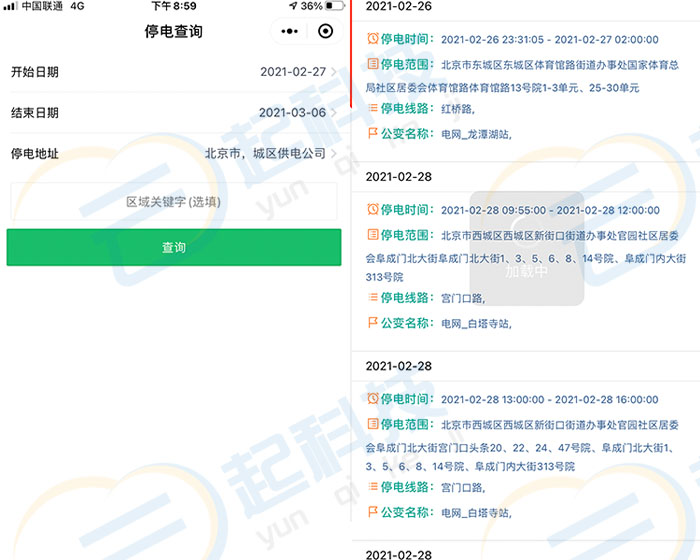
Task: Tap the 下午 8:59 clock
Action: click(x=174, y=6)
